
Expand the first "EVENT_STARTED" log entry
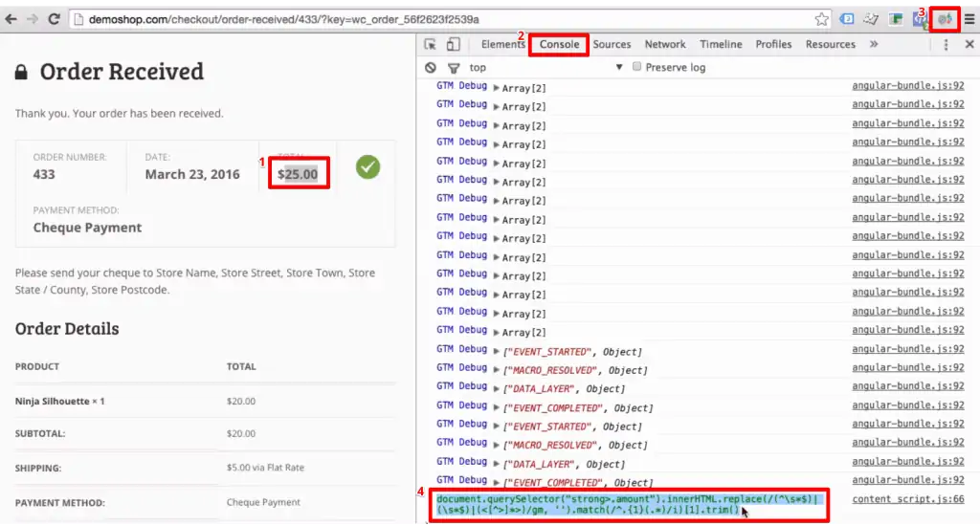coord(497,352)
